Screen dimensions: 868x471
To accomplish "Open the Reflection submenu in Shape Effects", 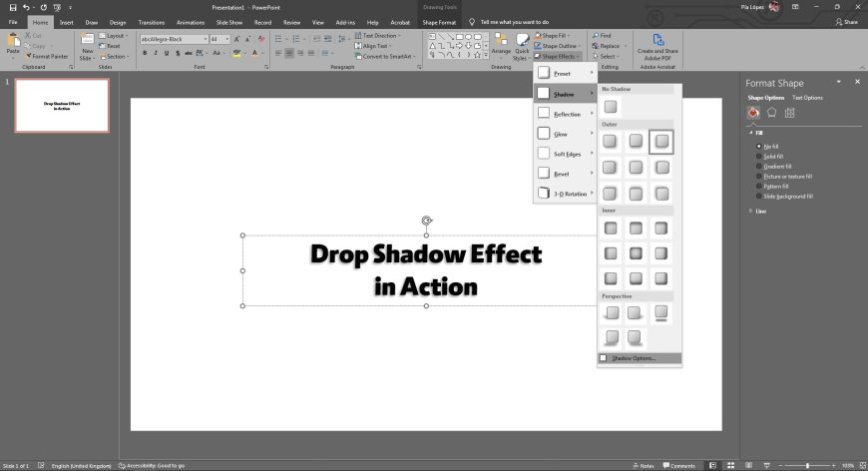I will pos(565,114).
